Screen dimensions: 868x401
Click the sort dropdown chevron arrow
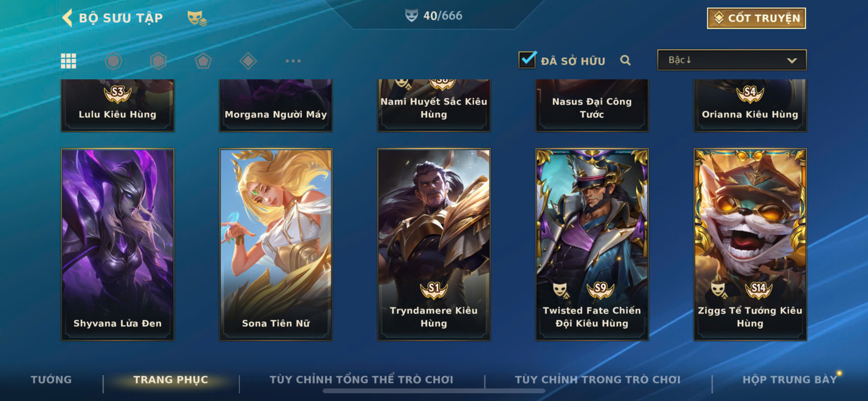(792, 61)
